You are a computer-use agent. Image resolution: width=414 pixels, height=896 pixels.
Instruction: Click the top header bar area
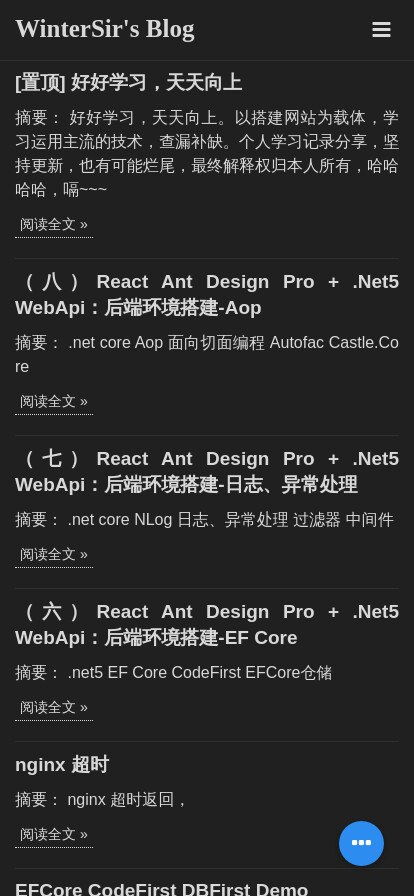coord(207,30)
